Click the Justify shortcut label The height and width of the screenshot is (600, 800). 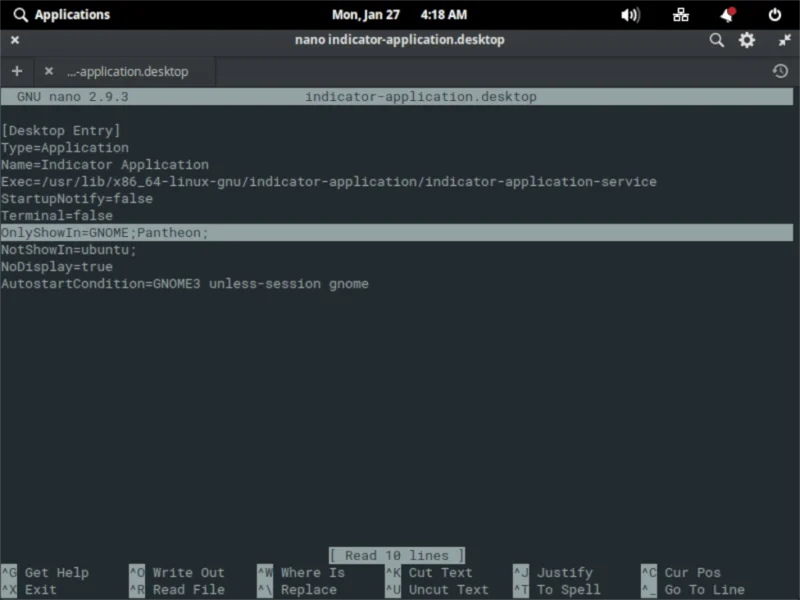pos(564,572)
